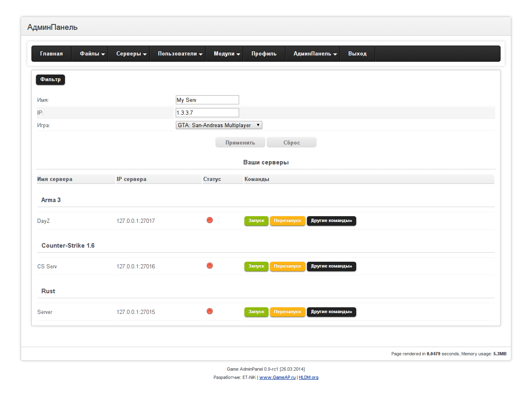Screen dimensions: 532x398
Task: Toggle the Фильтр panel button
Action: 50,80
